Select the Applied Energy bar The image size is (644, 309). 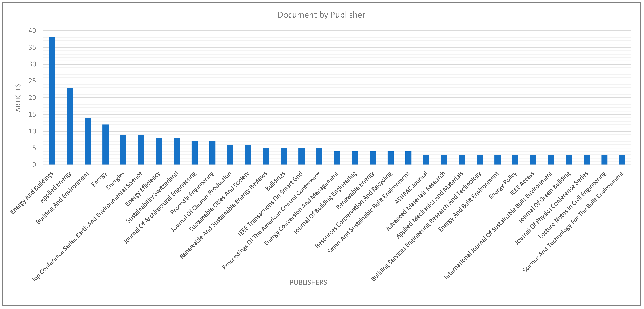[70, 126]
